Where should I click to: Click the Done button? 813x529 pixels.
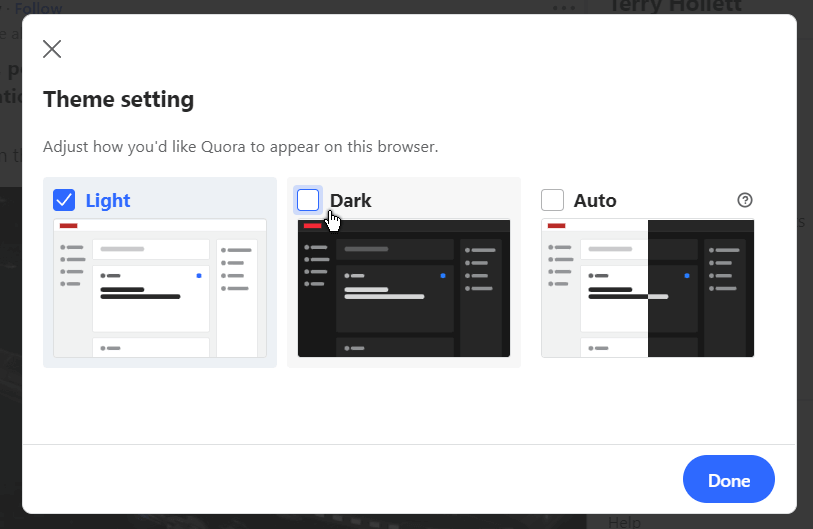point(728,479)
